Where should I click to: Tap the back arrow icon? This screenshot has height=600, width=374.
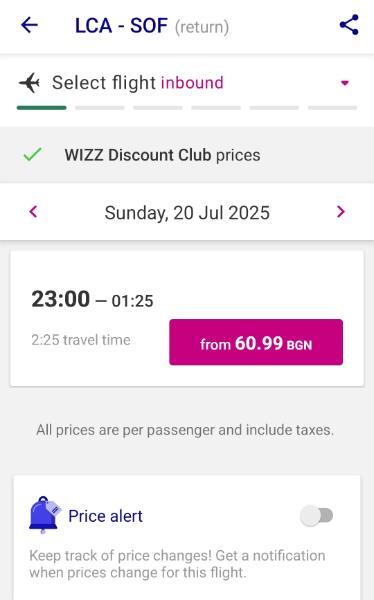pos(29,25)
